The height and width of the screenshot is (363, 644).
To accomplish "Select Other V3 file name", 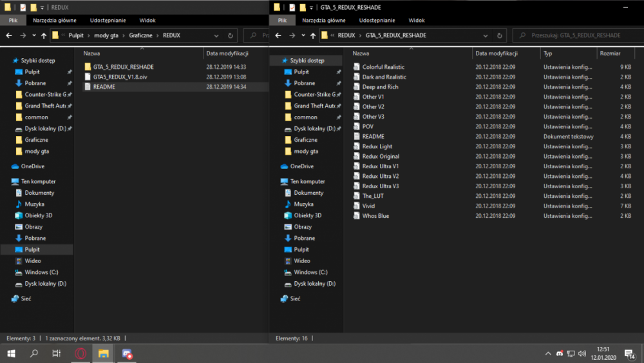I will (x=373, y=117).
